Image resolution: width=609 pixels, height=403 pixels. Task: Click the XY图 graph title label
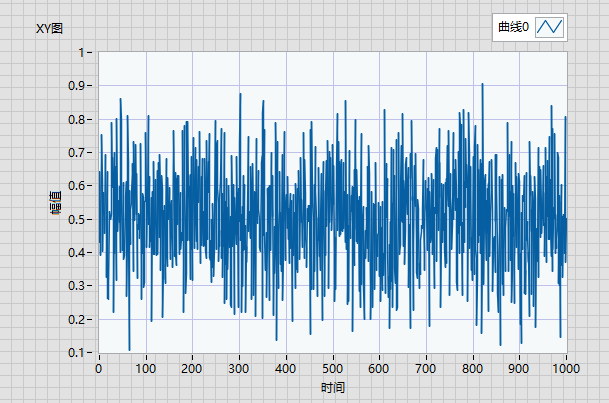coord(49,28)
